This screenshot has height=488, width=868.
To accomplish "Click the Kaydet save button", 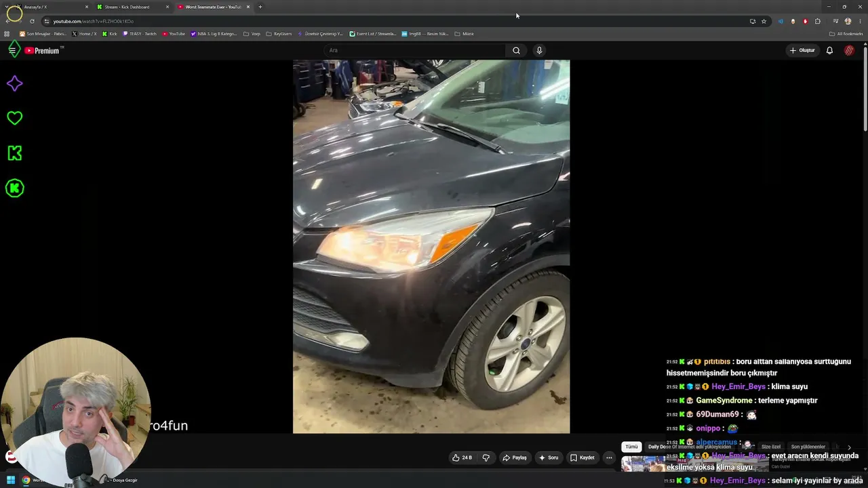I will (x=582, y=457).
